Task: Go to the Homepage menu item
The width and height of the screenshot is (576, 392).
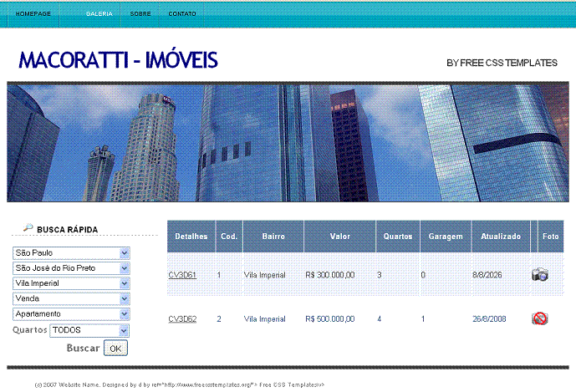Action: pos(33,14)
